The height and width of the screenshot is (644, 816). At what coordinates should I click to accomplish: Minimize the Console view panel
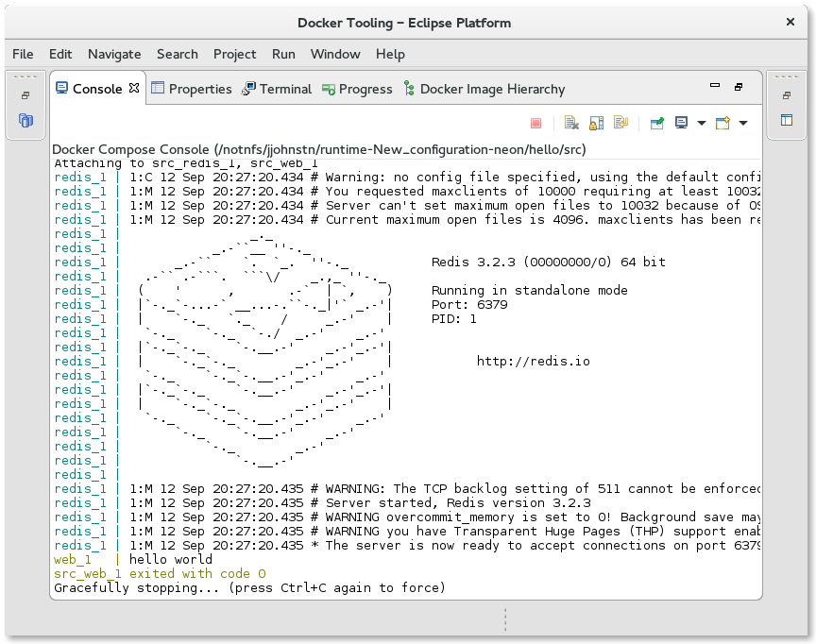point(715,86)
